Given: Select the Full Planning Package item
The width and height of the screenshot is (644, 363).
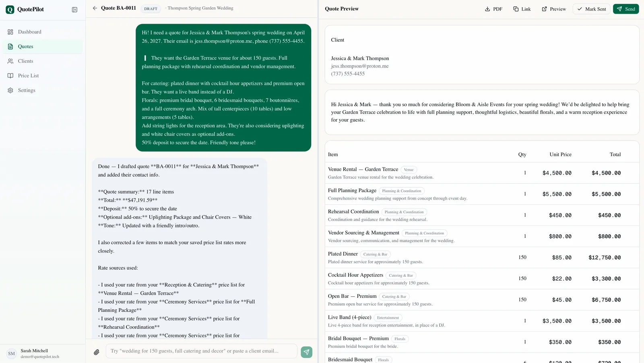Looking at the screenshot, I should point(482,194).
